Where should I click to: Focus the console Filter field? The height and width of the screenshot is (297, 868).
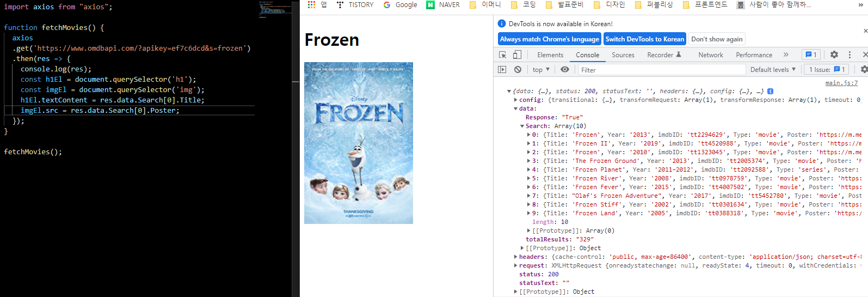(x=661, y=70)
